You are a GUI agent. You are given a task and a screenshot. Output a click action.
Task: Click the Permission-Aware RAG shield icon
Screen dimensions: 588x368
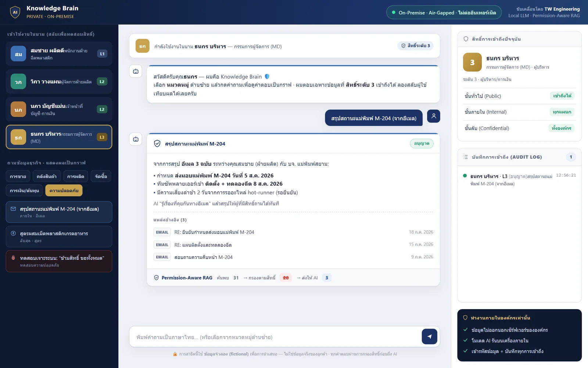[156, 278]
